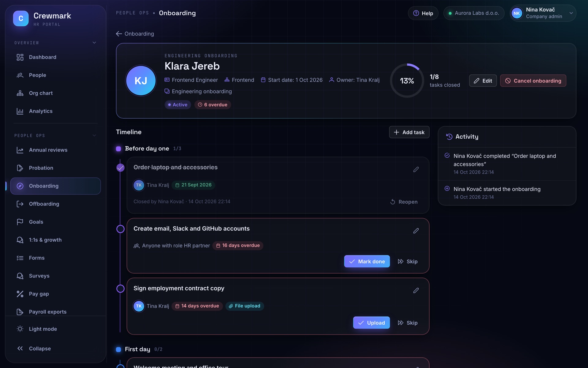The width and height of the screenshot is (588, 368).
Task: Click the 13% progress ring
Action: coord(407,81)
